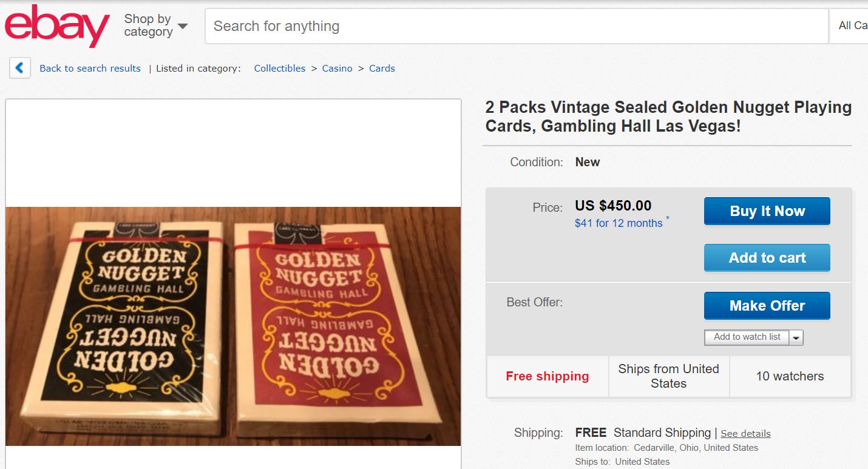Click the 10 watchers indicator

click(790, 376)
